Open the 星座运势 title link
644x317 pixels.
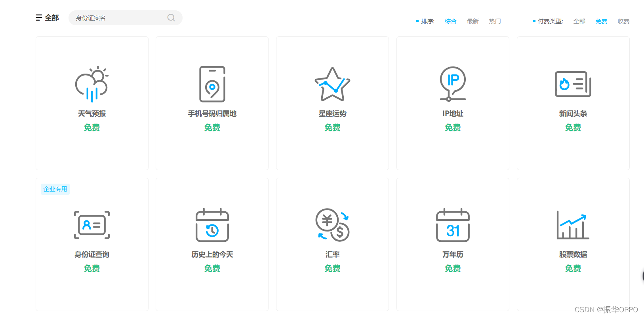332,114
